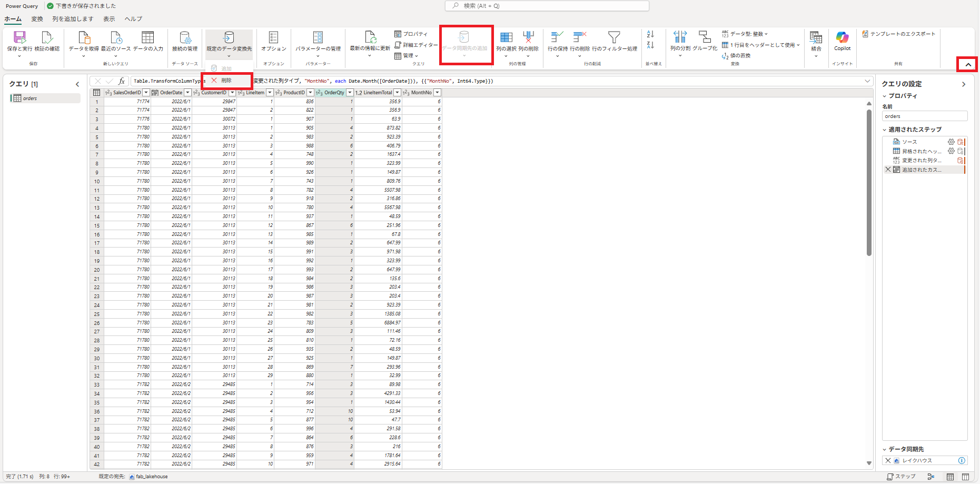Open query Properties (プロパティ) in ribbon
The width and height of the screenshot is (980, 484).
point(411,34)
